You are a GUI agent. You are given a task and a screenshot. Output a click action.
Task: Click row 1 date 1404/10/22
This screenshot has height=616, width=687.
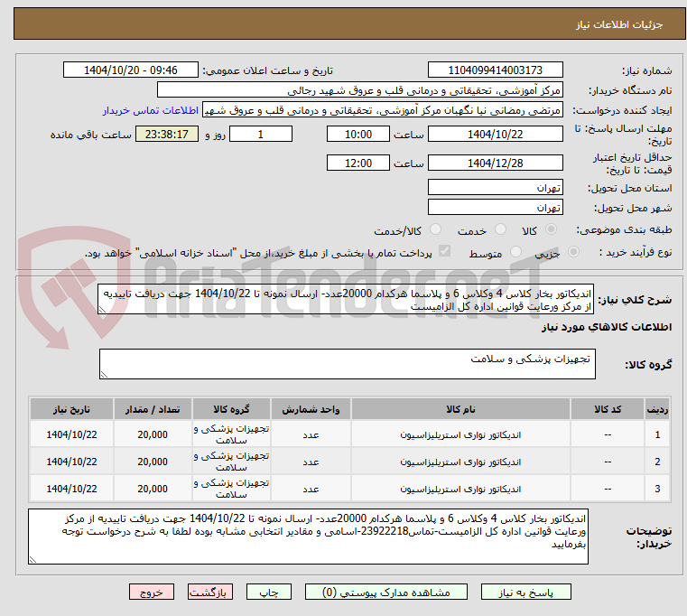tap(71, 434)
